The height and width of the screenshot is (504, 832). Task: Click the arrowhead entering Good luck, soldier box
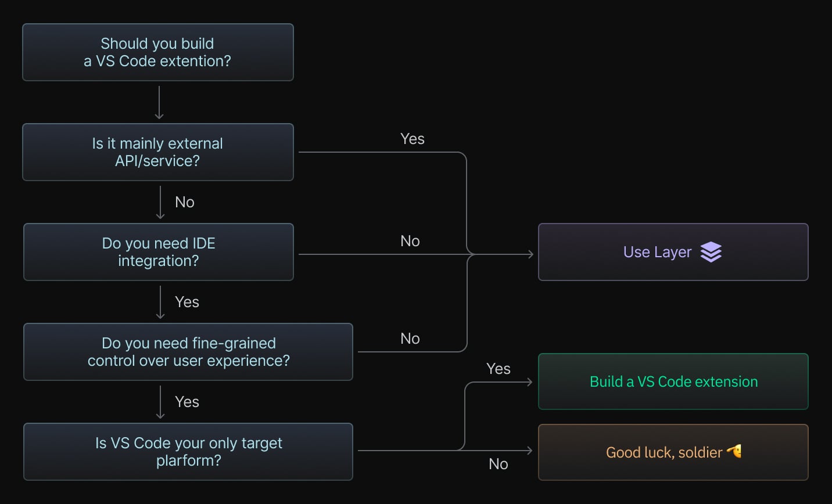tap(529, 451)
